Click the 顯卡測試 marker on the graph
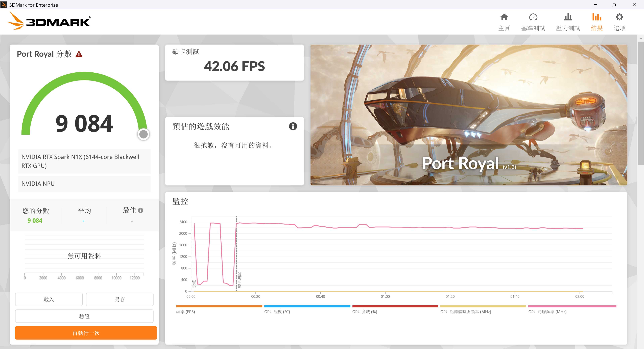Image resolution: width=644 pixels, height=349 pixels. point(239,280)
